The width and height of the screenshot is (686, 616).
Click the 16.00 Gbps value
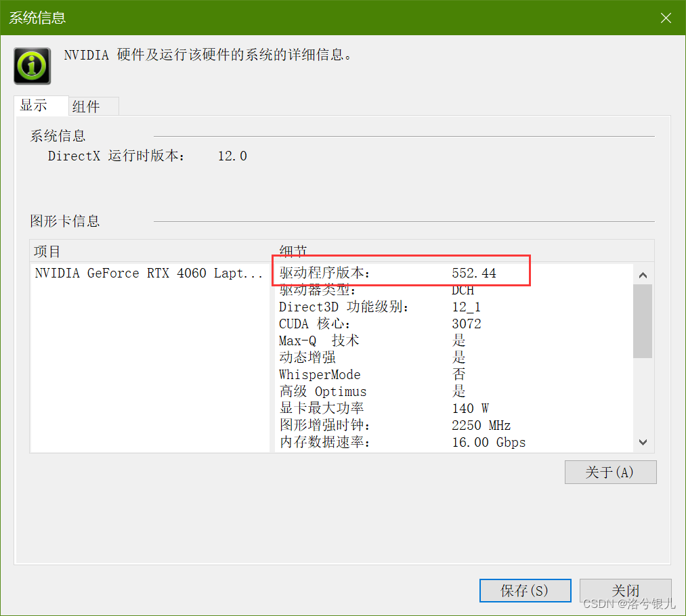tap(489, 443)
